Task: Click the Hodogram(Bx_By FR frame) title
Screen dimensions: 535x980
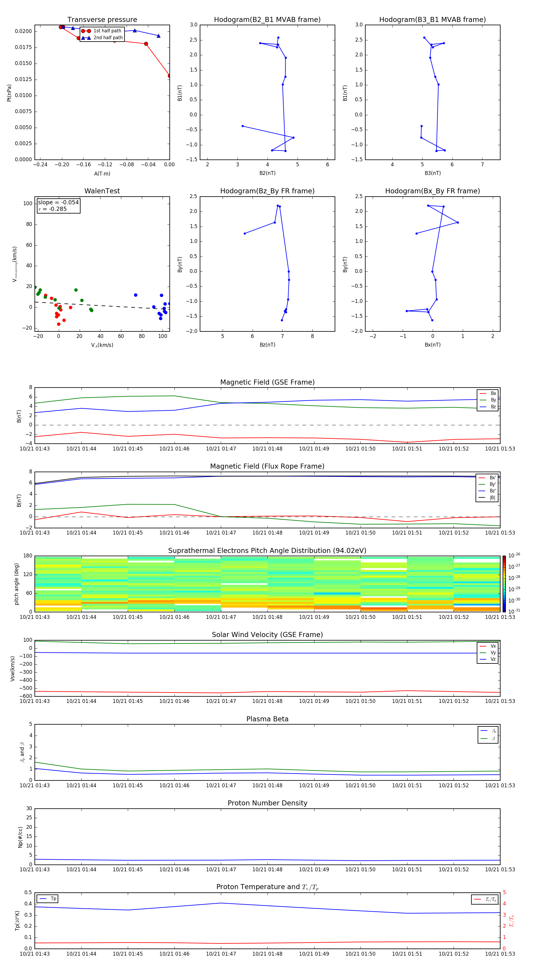Action: (x=432, y=191)
